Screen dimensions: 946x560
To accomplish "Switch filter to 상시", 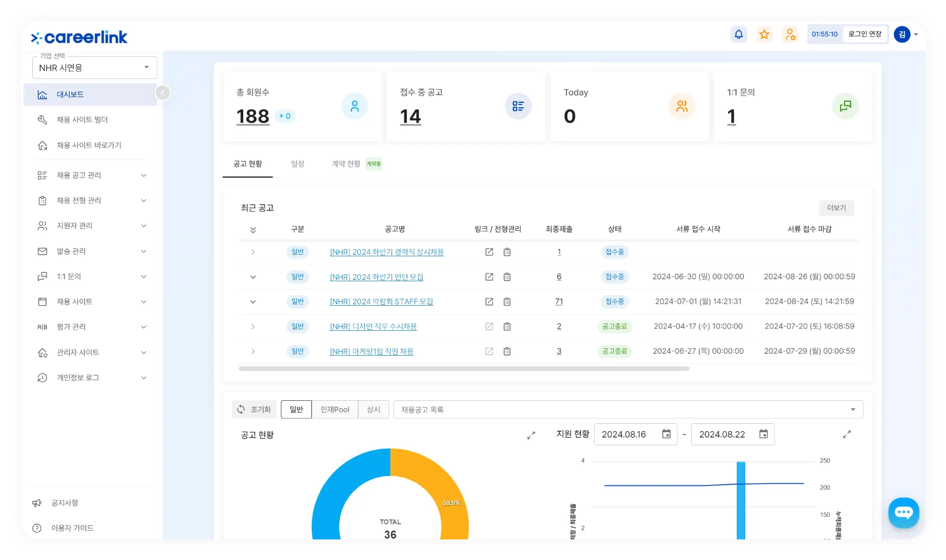I will tap(373, 410).
